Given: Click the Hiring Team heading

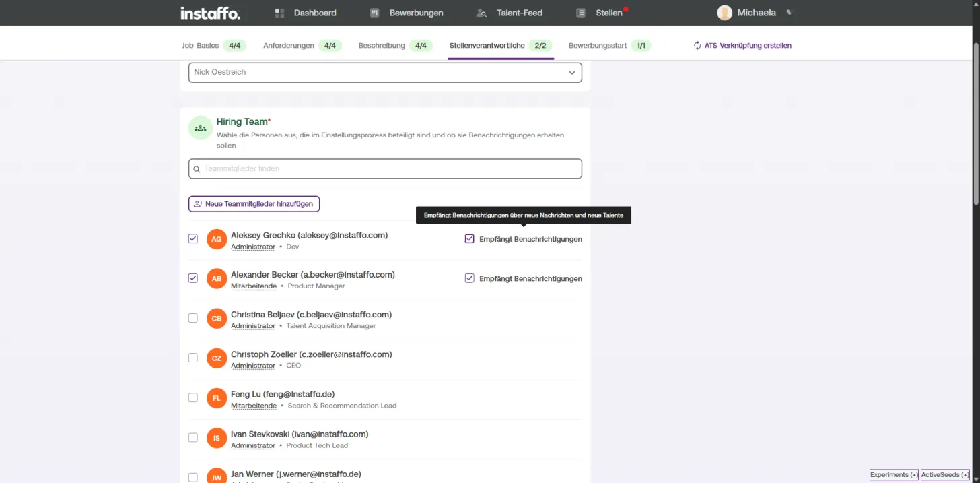Looking at the screenshot, I should point(244,121).
